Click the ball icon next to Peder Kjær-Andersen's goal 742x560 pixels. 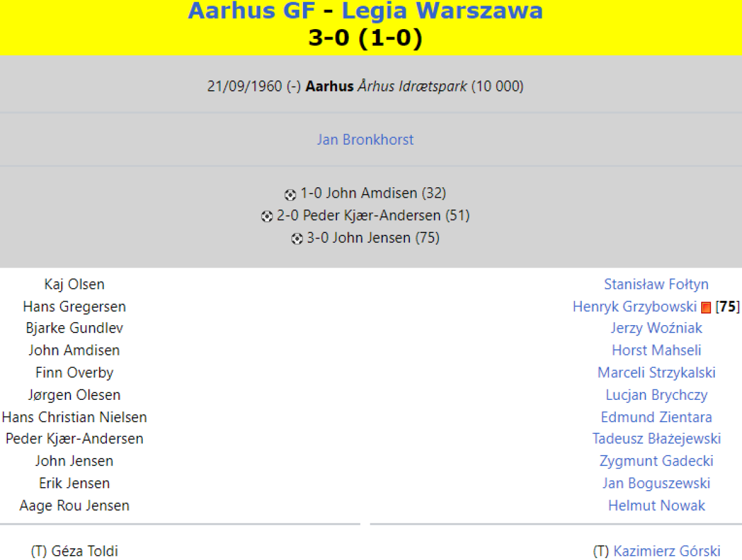(267, 216)
